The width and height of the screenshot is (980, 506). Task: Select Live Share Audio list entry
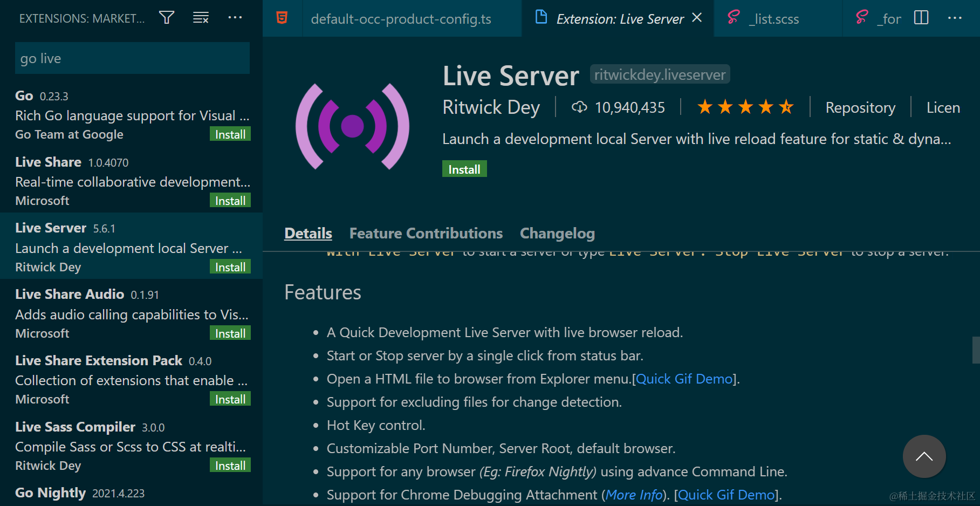coord(131,313)
